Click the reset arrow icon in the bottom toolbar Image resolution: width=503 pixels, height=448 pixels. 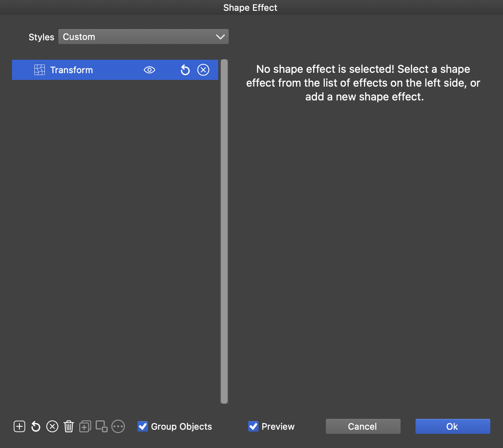pyautogui.click(x=36, y=426)
